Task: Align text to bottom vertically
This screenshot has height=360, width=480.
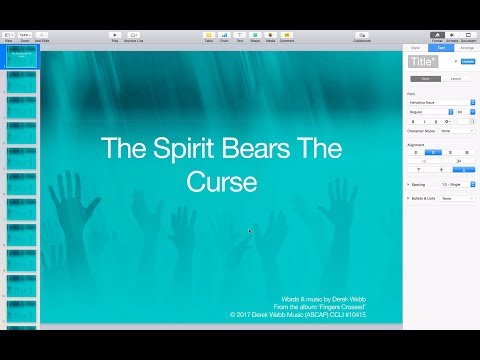Action: tap(464, 170)
